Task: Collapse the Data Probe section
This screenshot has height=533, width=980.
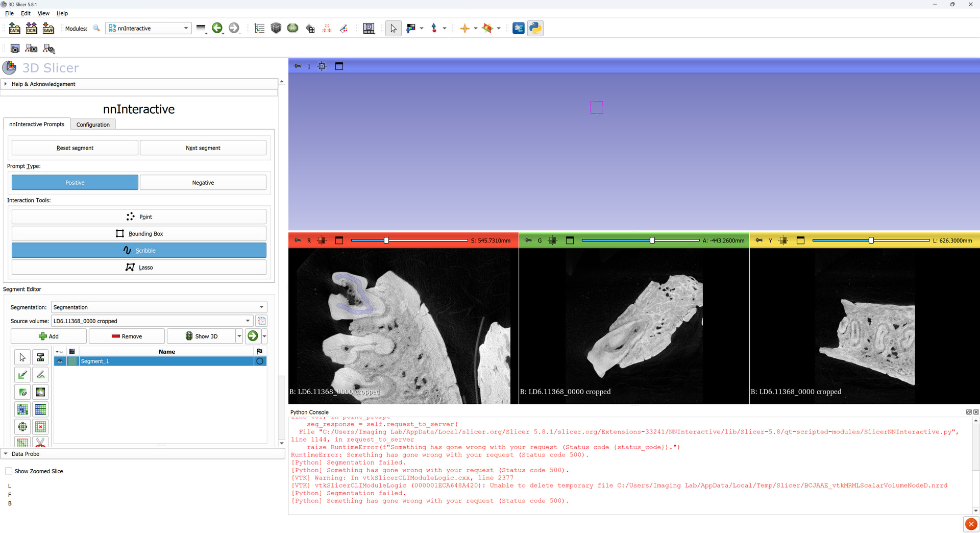Action: tap(143, 454)
